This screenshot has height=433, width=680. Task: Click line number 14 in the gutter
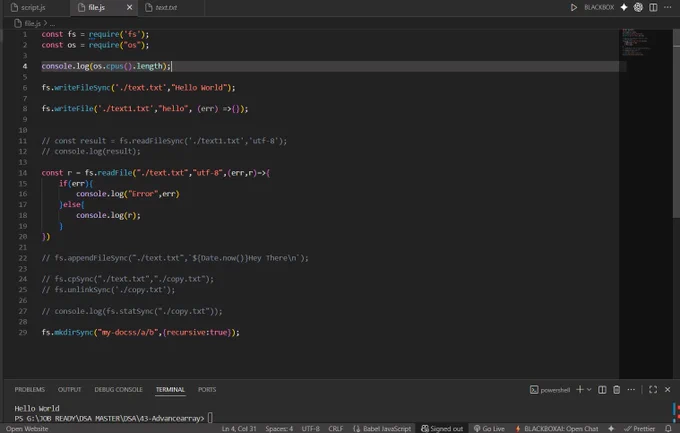pyautogui.click(x=23, y=173)
